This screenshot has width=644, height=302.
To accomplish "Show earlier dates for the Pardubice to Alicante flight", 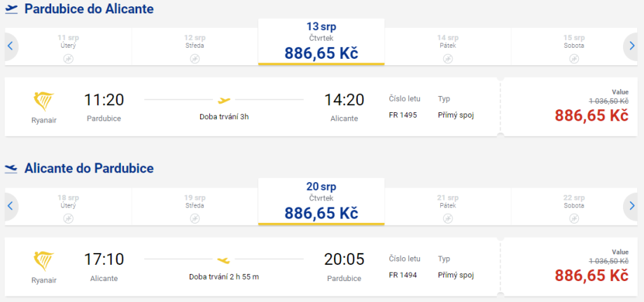I will point(10,46).
